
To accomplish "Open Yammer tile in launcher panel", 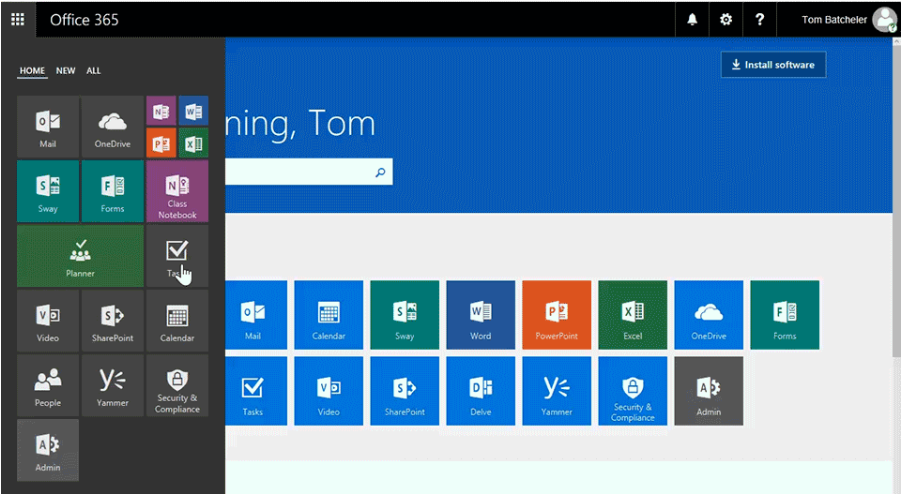I will click(112, 386).
